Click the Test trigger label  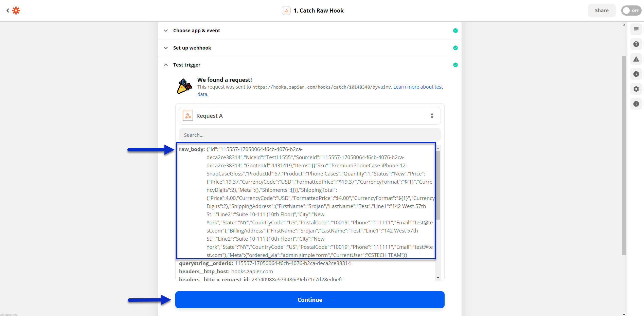[x=187, y=65]
